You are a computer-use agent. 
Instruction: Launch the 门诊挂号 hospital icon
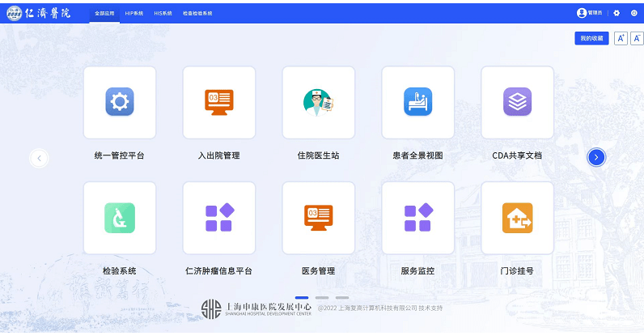coord(517,218)
